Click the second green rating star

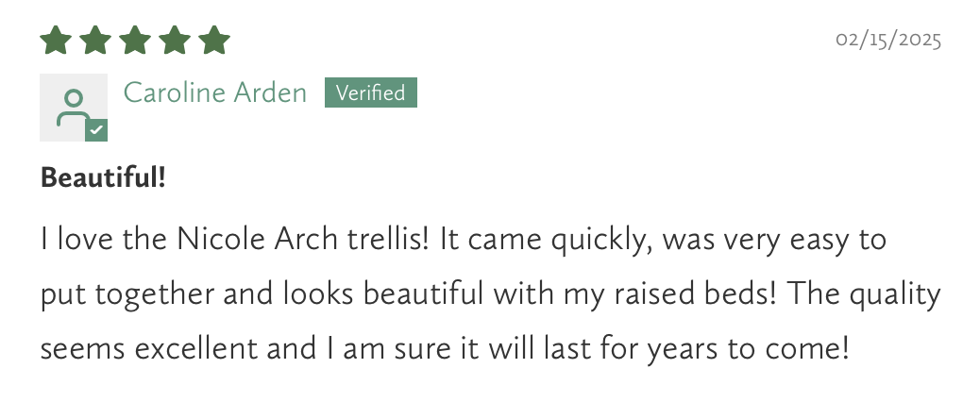tap(95, 41)
